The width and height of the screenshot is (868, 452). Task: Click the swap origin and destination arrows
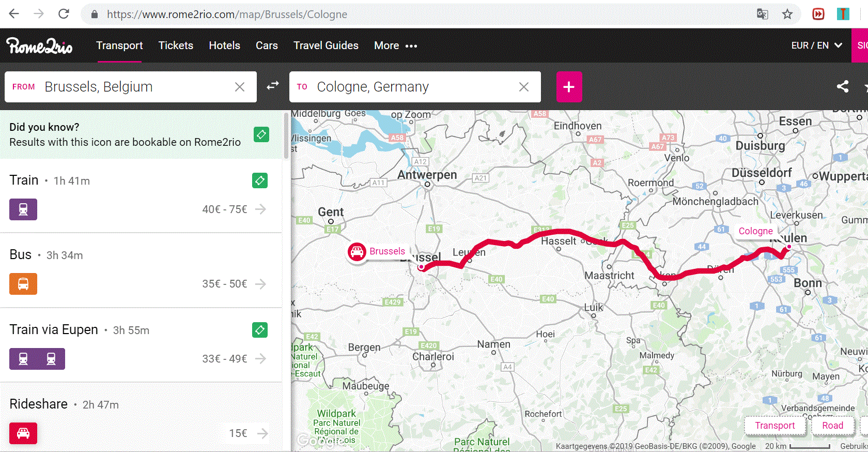point(273,86)
